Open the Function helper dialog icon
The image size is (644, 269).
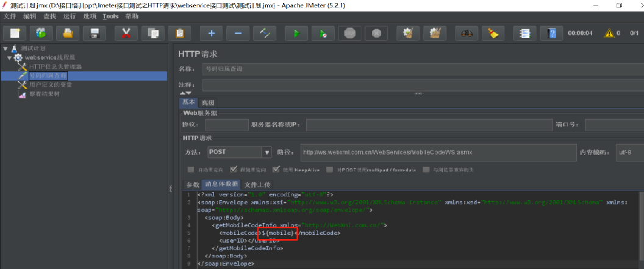[524, 34]
